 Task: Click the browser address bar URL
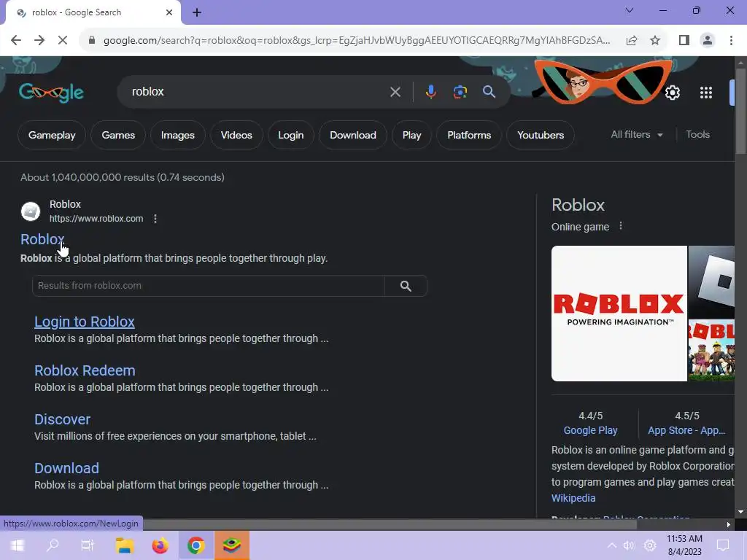coord(356,40)
